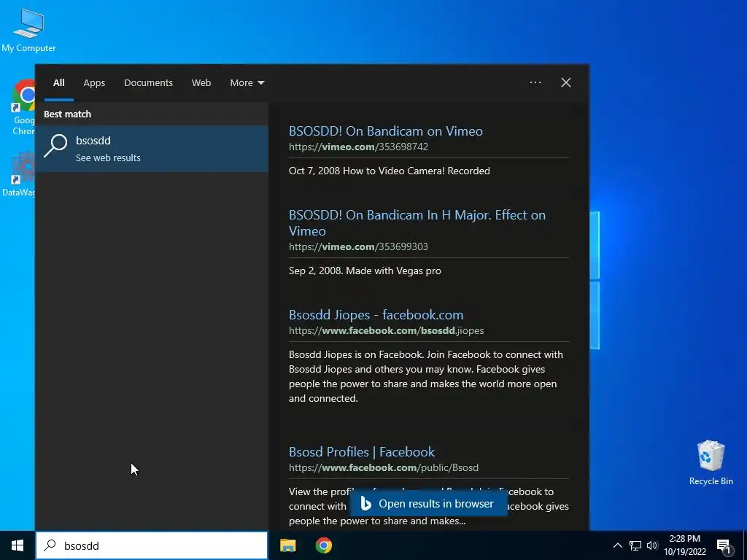Viewport: 747px width, 560px height.
Task: Click the facebook.com/bsosdd.jiopes URL text
Action: (386, 330)
